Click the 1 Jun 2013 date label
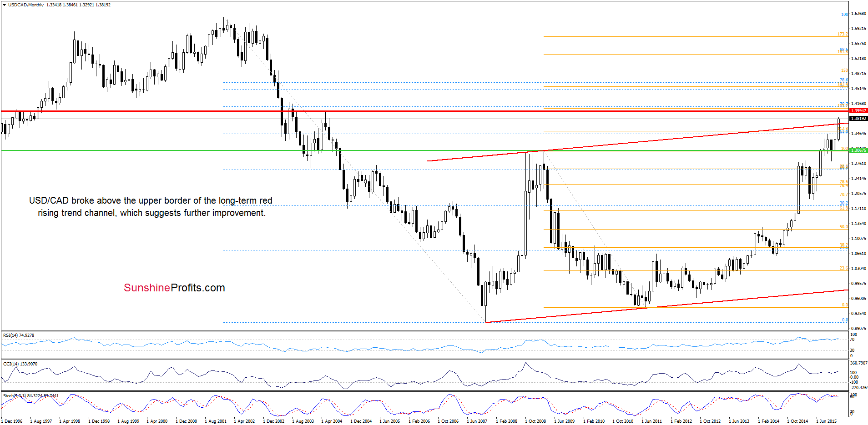The height and width of the screenshot is (425, 868). 739,421
